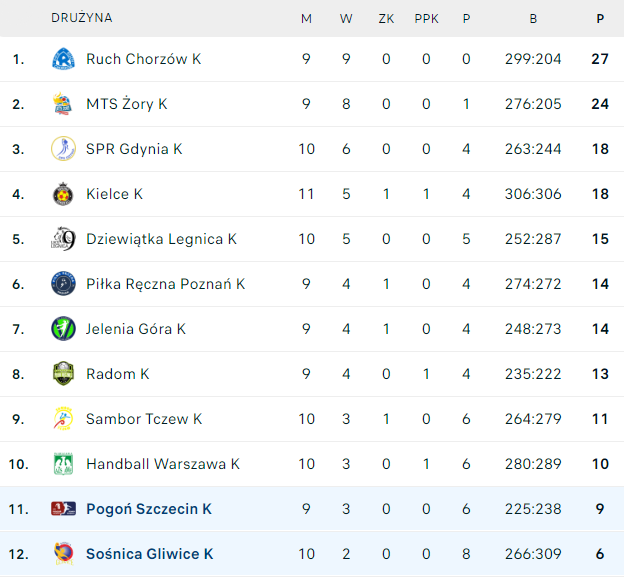Screen dimensions: 624x578
Task: Click the Handball Warszawa K logo
Action: pos(63,464)
